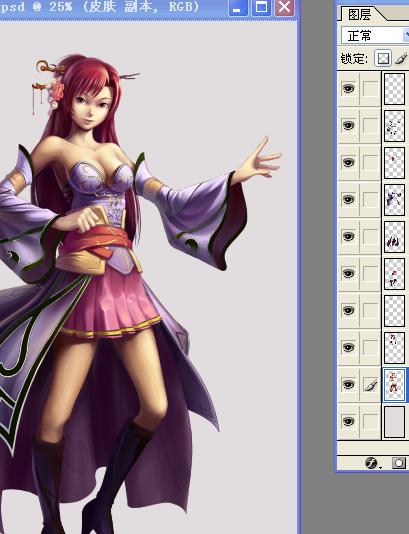Switch to the 图层 layers tab
This screenshot has width=409, height=534.
pyautogui.click(x=360, y=15)
